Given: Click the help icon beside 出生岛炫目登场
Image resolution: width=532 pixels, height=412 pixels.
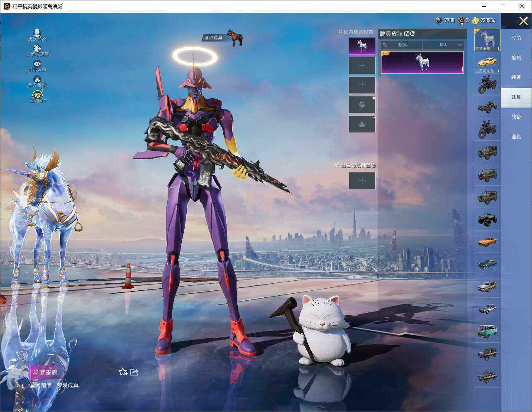Looking at the screenshot, I should tap(336, 165).
